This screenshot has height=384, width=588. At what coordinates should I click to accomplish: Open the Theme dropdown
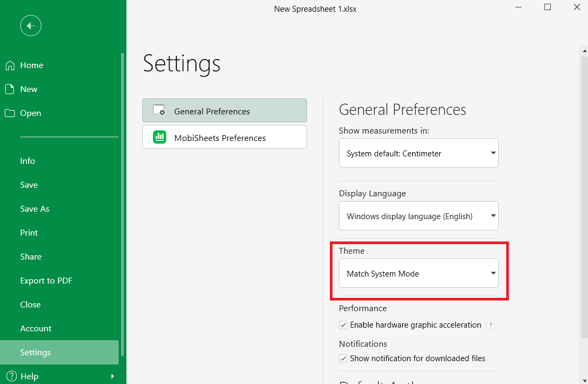click(419, 273)
